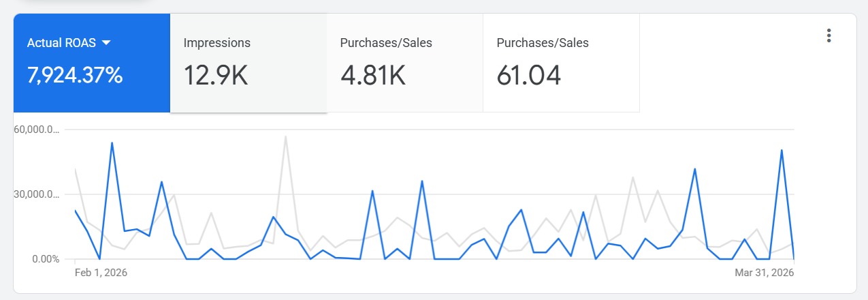Select the Purchases/Sales card showing 61.04

(562, 63)
